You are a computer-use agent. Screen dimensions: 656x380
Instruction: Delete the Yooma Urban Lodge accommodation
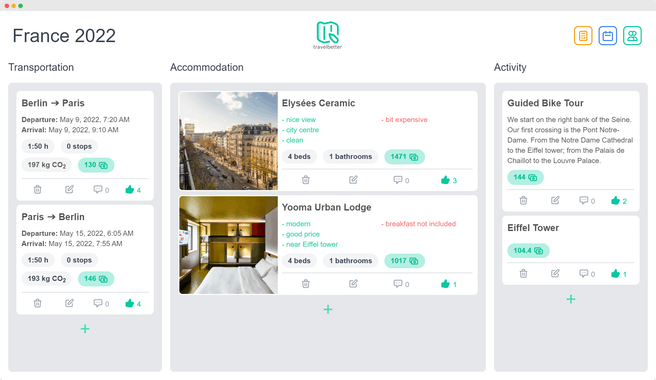tap(306, 284)
